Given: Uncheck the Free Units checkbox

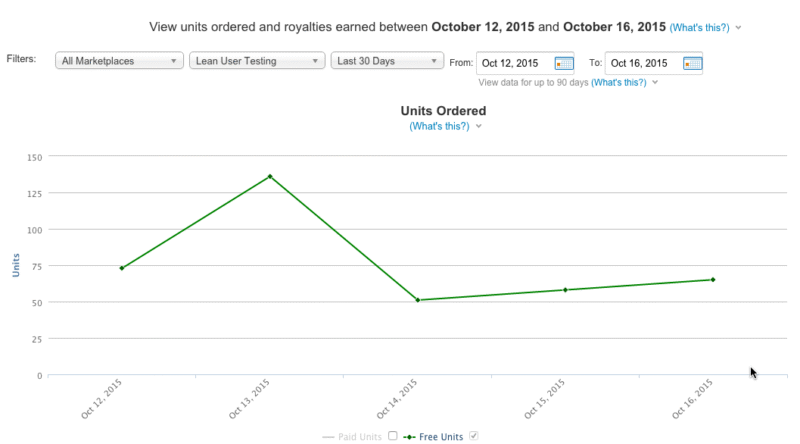Looking at the screenshot, I should click(x=474, y=436).
